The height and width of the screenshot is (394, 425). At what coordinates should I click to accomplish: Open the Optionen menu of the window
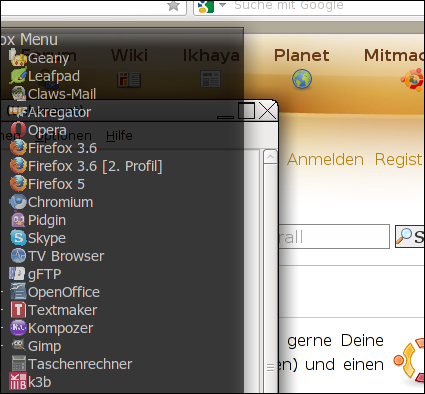click(63, 136)
